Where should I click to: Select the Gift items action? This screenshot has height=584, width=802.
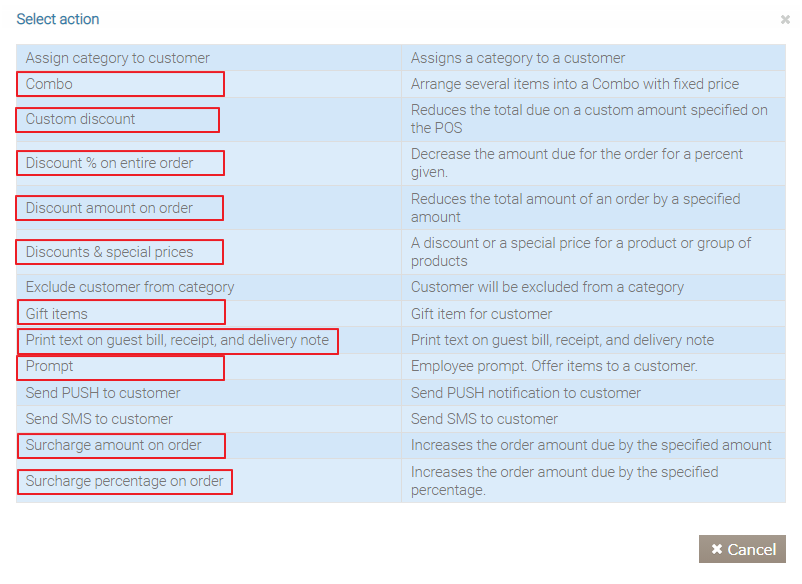(57, 314)
